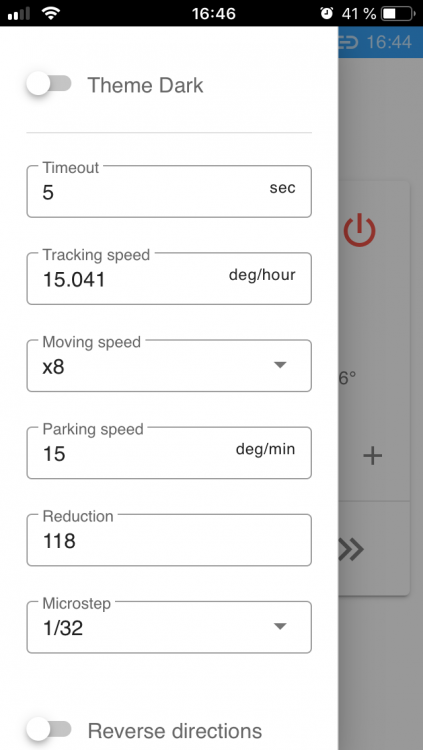The image size is (423, 750).
Task: Select the x8 Moving speed value
Action: point(54,368)
